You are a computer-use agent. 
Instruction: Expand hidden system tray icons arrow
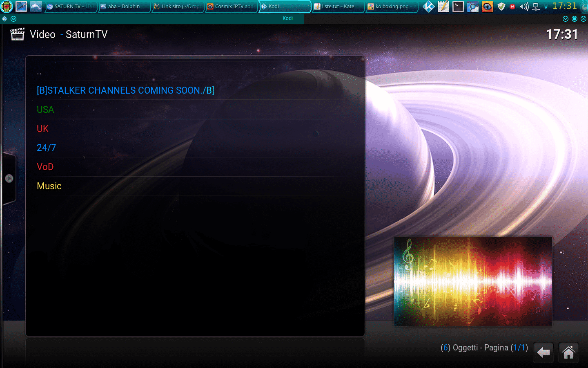[546, 7]
